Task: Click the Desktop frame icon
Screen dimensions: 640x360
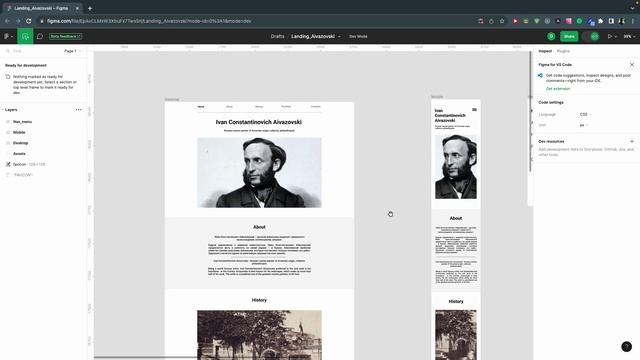Action: (x=8, y=143)
